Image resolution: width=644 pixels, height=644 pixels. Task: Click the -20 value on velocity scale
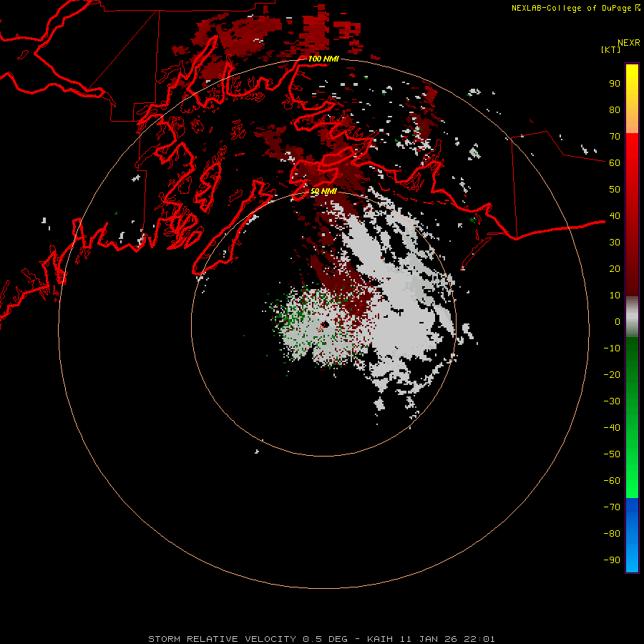[612, 375]
